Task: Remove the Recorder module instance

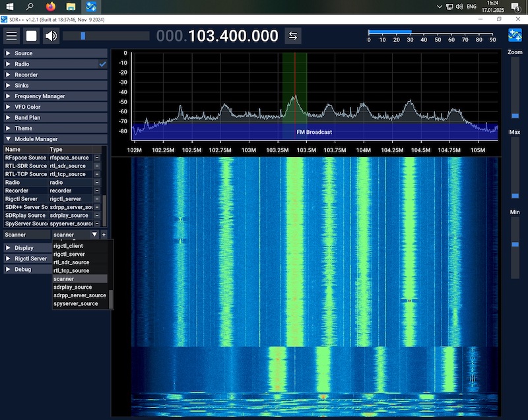Action: pyautogui.click(x=97, y=191)
